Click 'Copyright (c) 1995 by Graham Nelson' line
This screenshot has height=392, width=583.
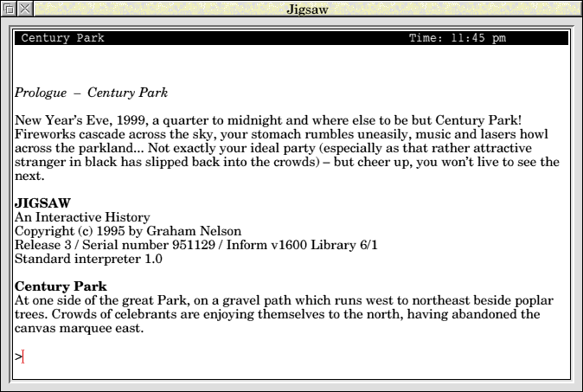[x=128, y=231]
